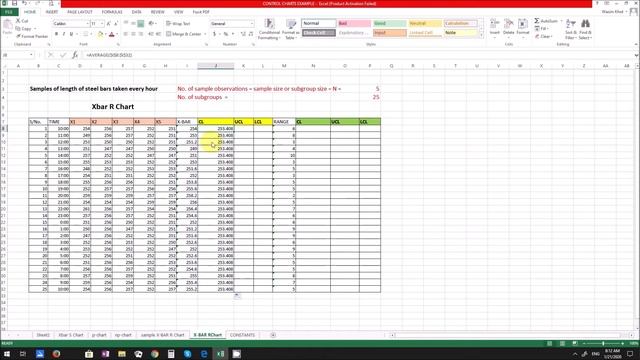
Task: Toggle middle vertical alignment
Action: [x=133, y=24]
